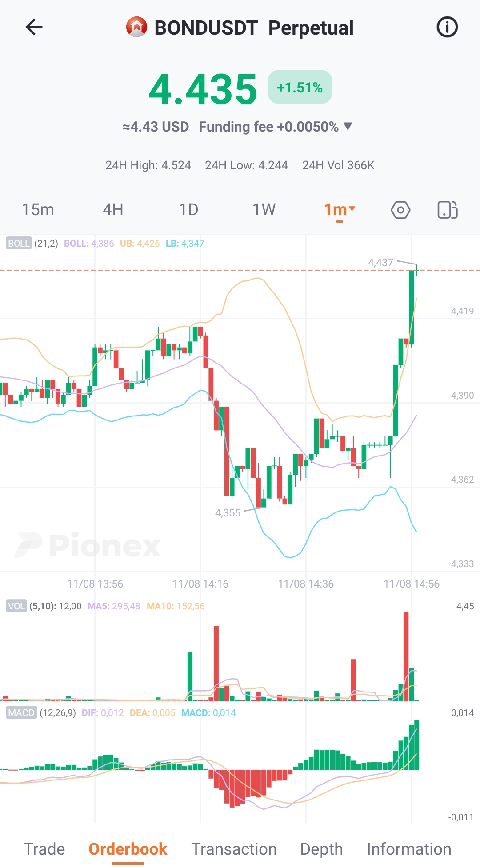The width and height of the screenshot is (480, 868).
Task: Open the Transaction tab
Action: (x=234, y=849)
